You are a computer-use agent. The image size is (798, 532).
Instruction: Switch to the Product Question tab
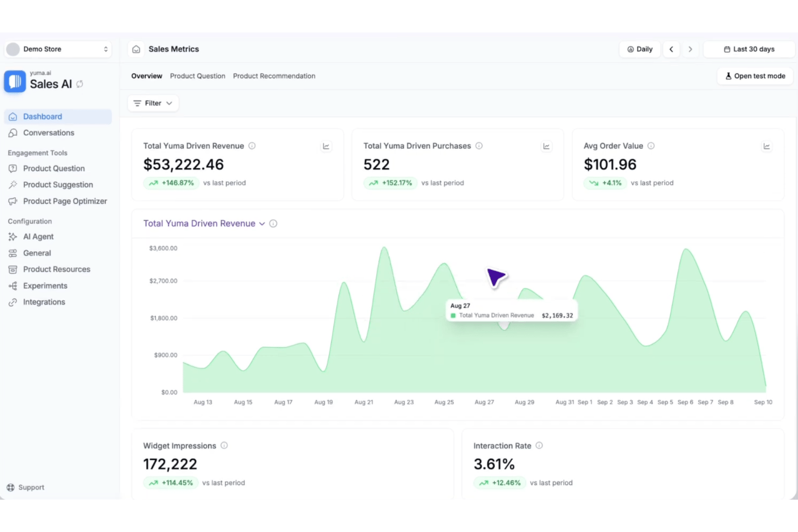[198, 76]
